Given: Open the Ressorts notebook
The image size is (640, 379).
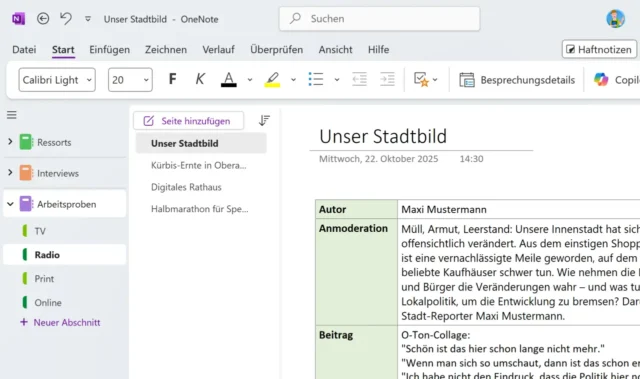Looking at the screenshot, I should point(54,142).
